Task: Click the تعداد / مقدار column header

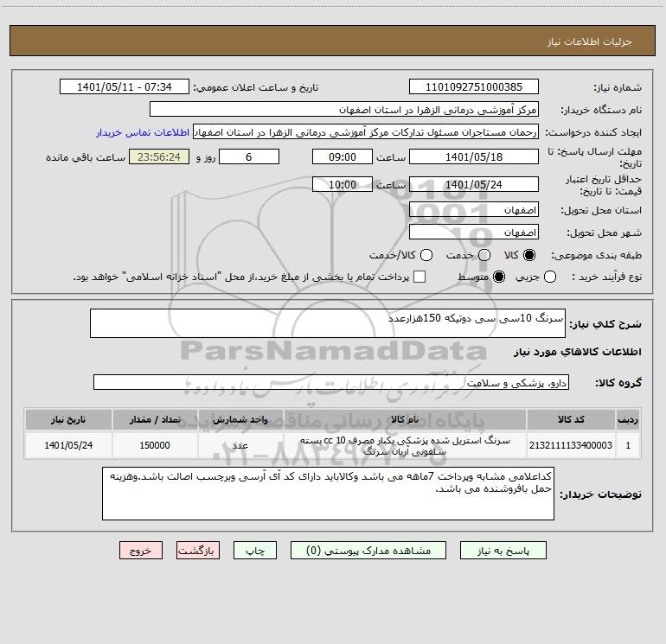Action: pos(155,419)
